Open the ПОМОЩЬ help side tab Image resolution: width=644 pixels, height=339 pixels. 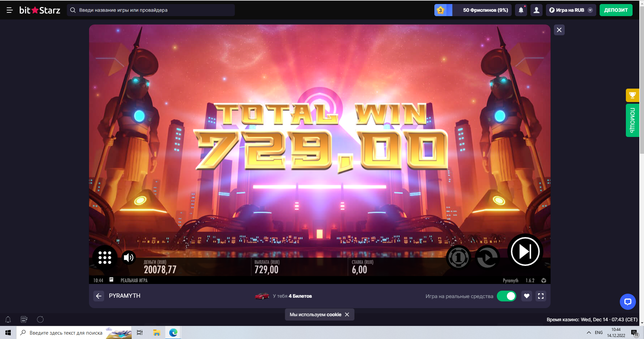[x=632, y=120]
